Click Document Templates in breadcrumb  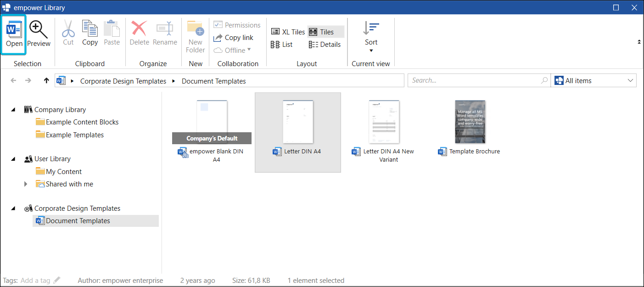click(x=214, y=81)
